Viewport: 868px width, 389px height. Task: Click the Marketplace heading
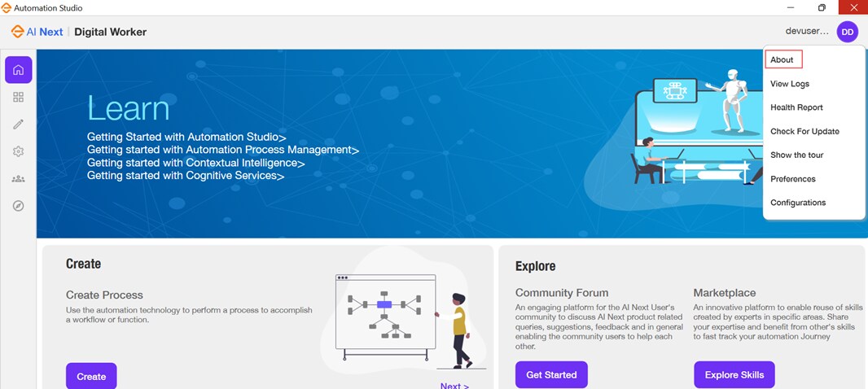pyautogui.click(x=725, y=293)
